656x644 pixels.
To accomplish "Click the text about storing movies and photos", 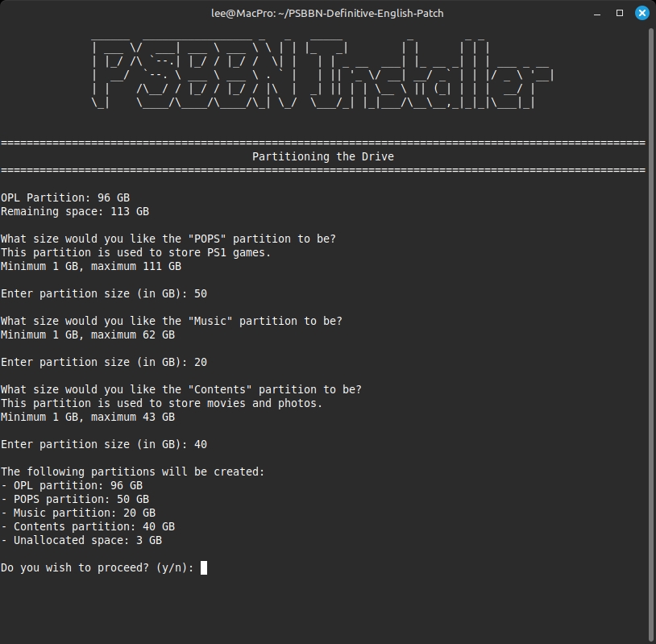I will tap(161, 403).
